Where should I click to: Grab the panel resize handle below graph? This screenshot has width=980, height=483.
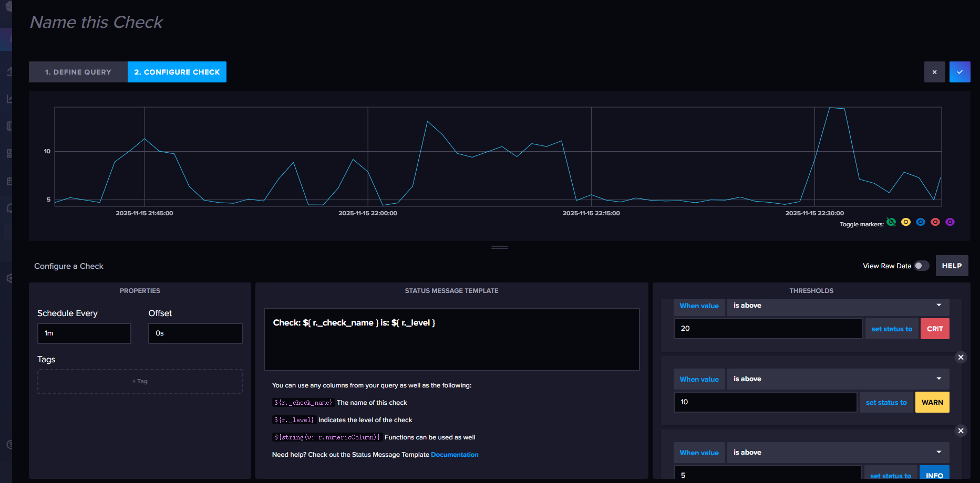point(499,247)
